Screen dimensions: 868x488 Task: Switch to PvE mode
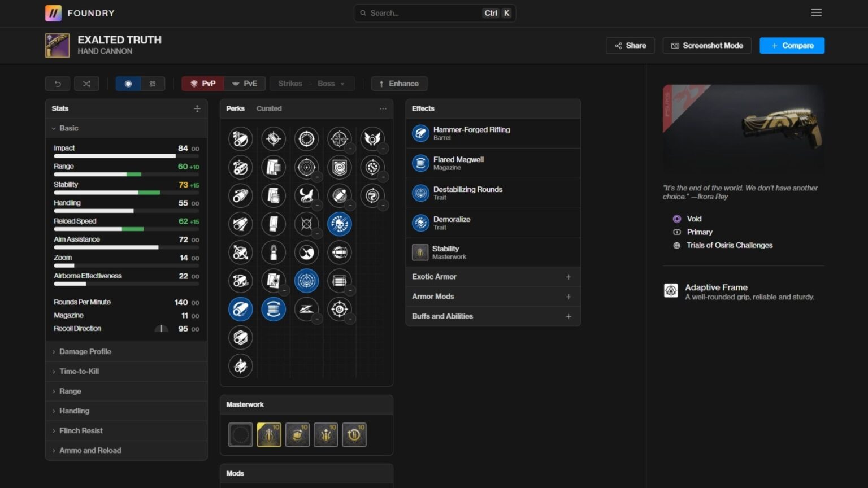[x=244, y=84]
